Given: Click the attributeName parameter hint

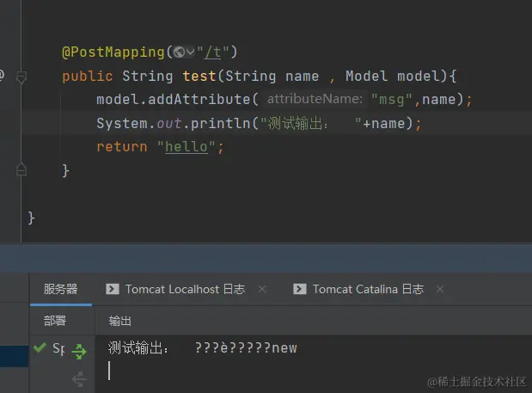Looking at the screenshot, I should click(315, 99).
